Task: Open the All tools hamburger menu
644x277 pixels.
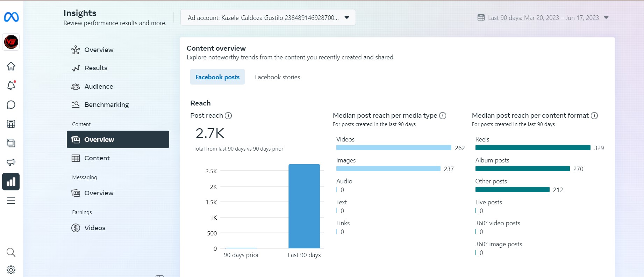Action: pyautogui.click(x=11, y=201)
